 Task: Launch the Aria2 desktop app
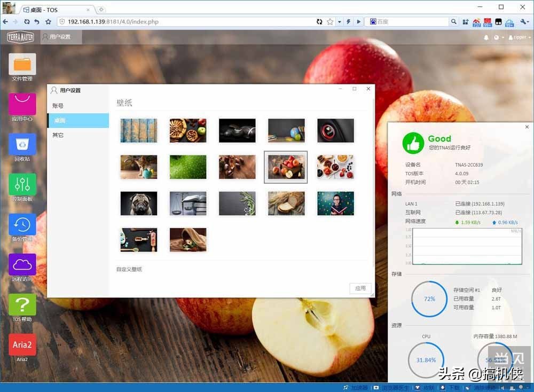[x=22, y=344]
